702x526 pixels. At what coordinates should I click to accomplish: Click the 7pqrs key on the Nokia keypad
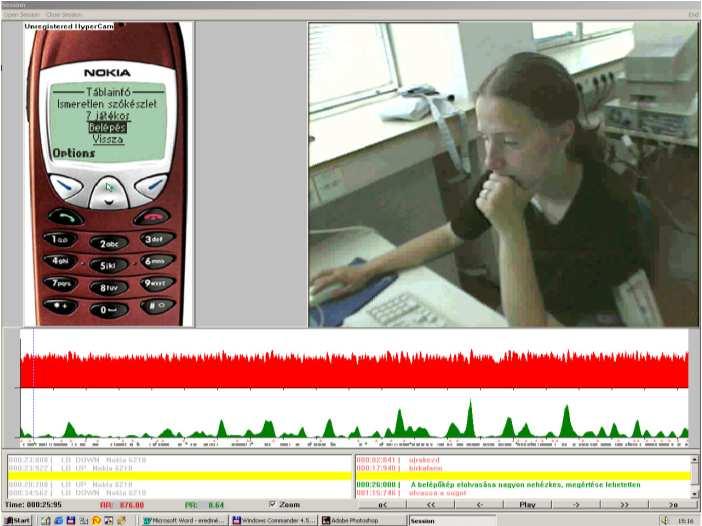[60, 283]
